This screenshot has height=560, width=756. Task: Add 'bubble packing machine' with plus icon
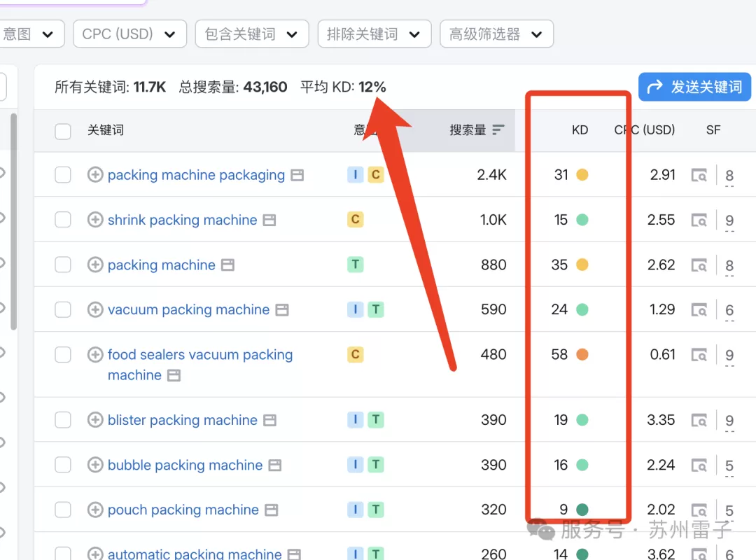click(95, 465)
